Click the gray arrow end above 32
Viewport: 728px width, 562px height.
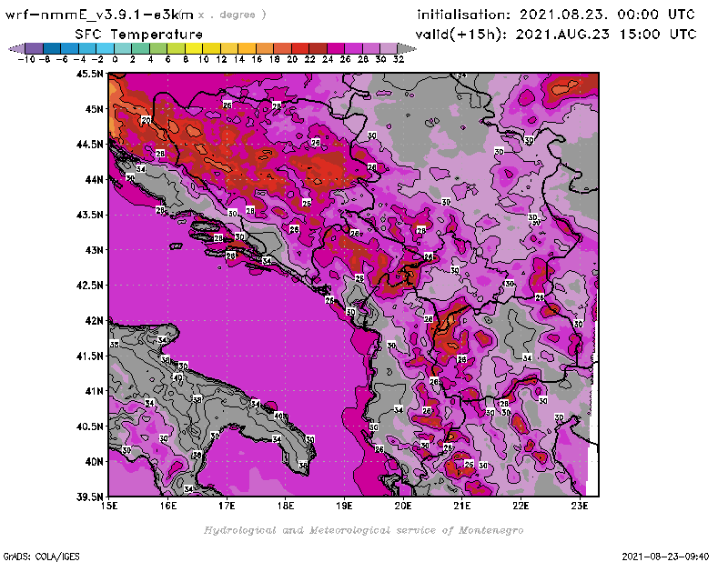point(407,48)
